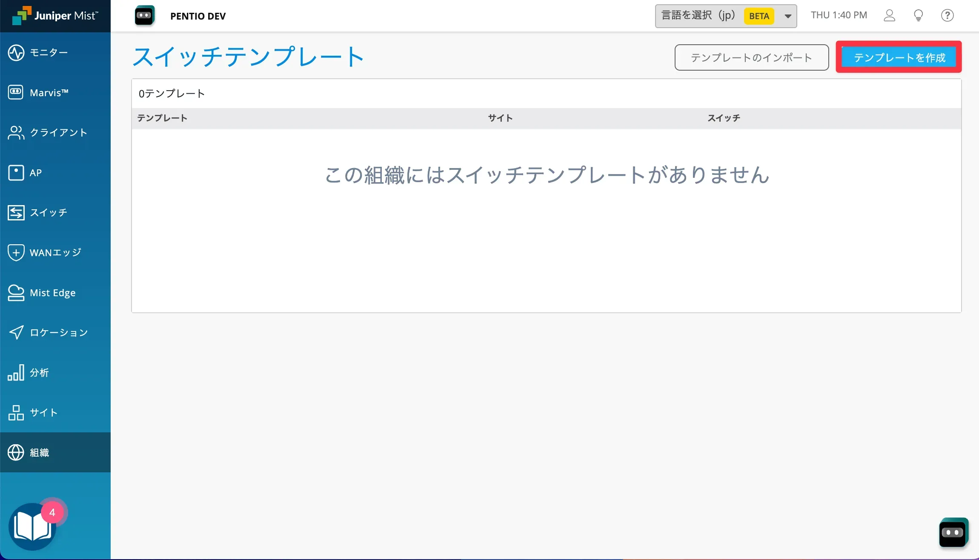
Task: Click the lightbulb what's new icon
Action: click(x=918, y=16)
